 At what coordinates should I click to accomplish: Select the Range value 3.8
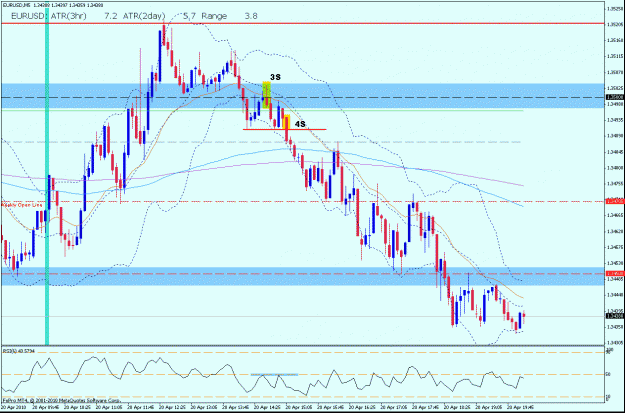251,16
